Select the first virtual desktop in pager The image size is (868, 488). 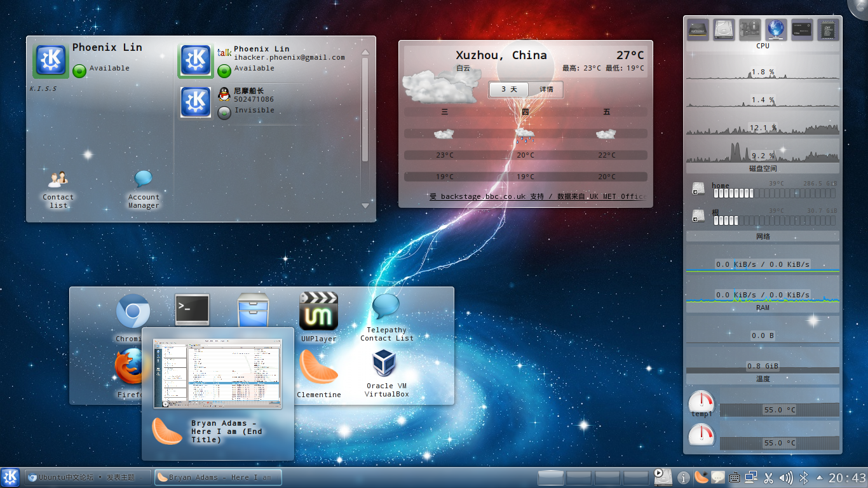pyautogui.click(x=551, y=477)
